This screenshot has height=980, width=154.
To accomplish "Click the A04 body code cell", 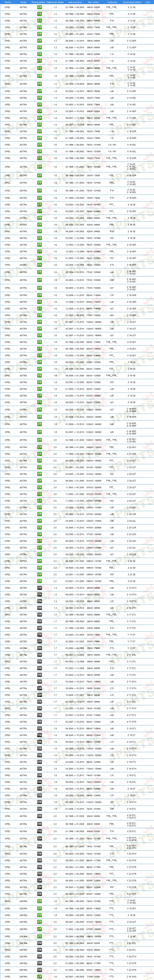I will (112, 315).
